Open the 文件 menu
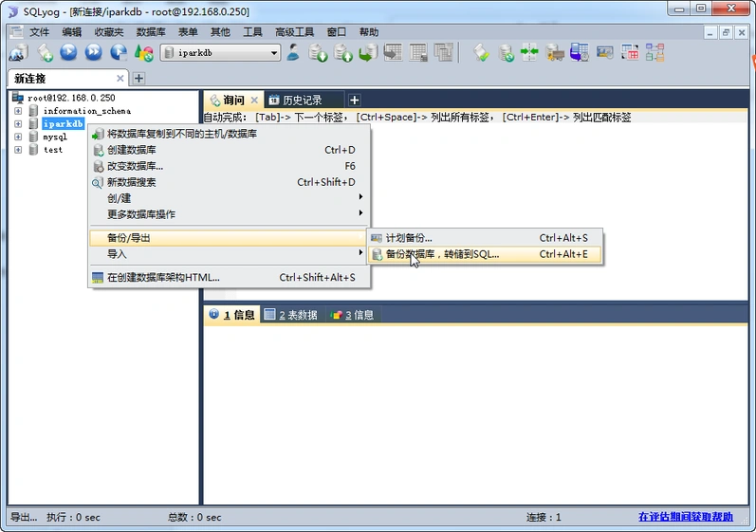Viewport: 756px width, 532px height. click(40, 32)
